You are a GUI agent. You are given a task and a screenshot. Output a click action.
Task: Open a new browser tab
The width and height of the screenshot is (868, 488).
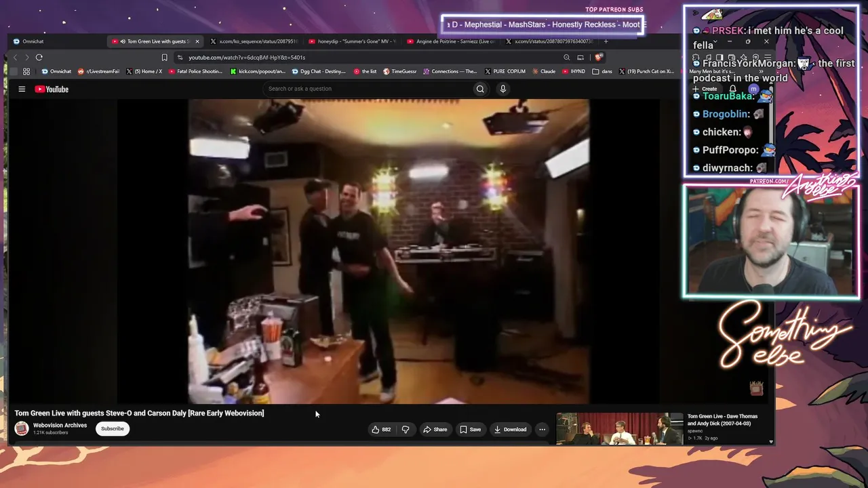click(606, 41)
